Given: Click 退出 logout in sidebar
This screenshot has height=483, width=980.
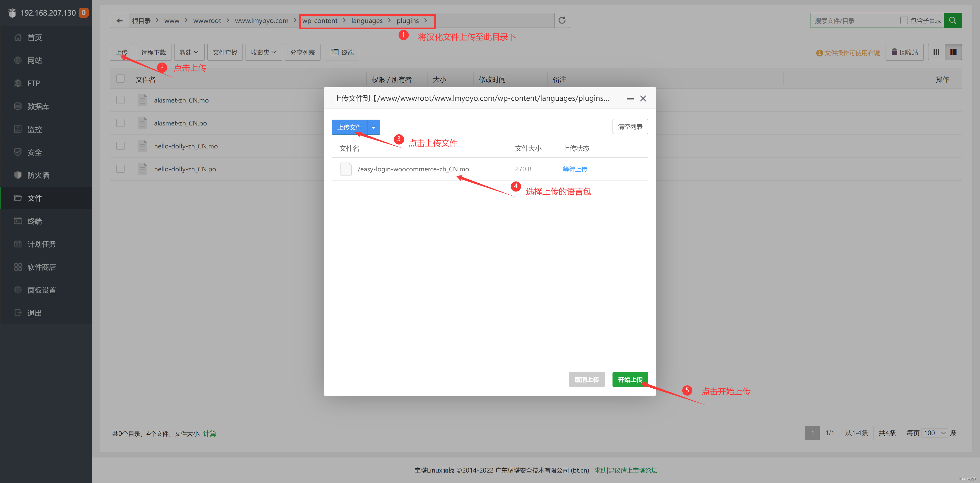Looking at the screenshot, I should [46, 313].
